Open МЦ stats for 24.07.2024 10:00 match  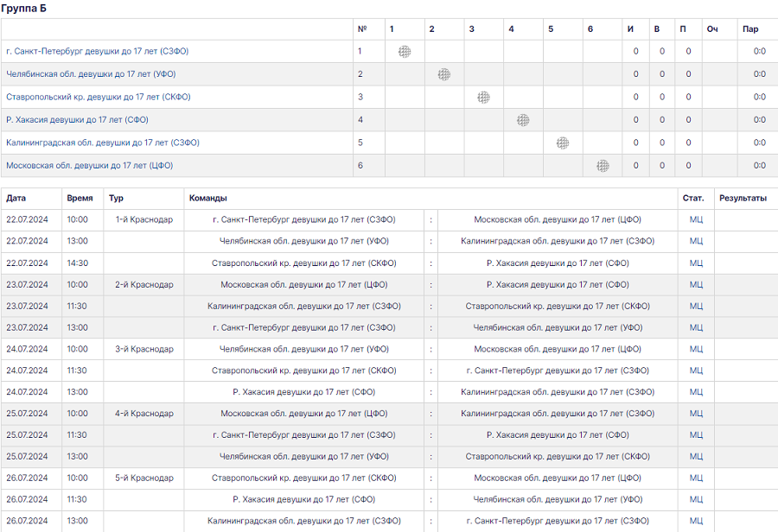tap(696, 349)
